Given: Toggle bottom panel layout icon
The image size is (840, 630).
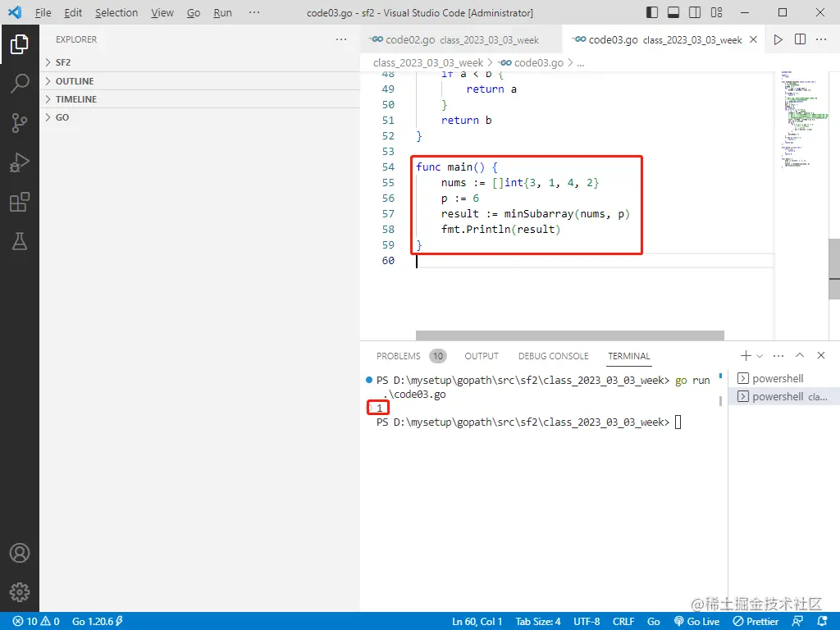Looking at the screenshot, I should [673, 12].
